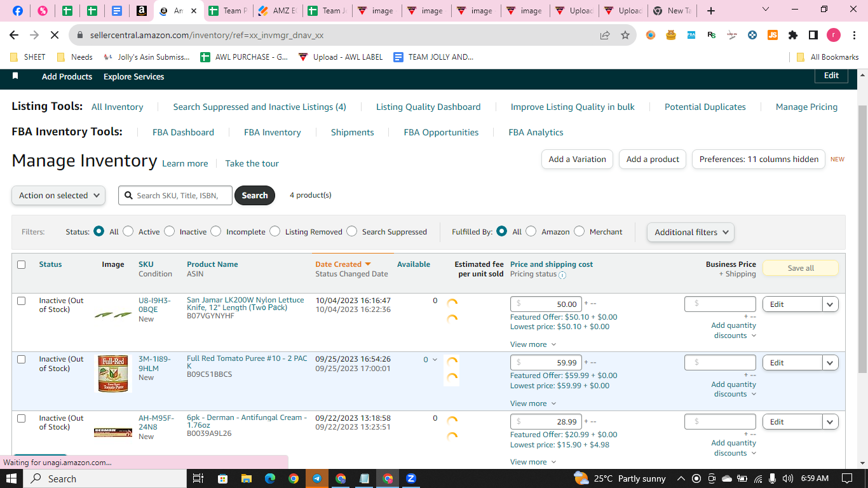868x488 pixels.
Task: Go to the FBA Inventory tab
Action: coord(273,132)
